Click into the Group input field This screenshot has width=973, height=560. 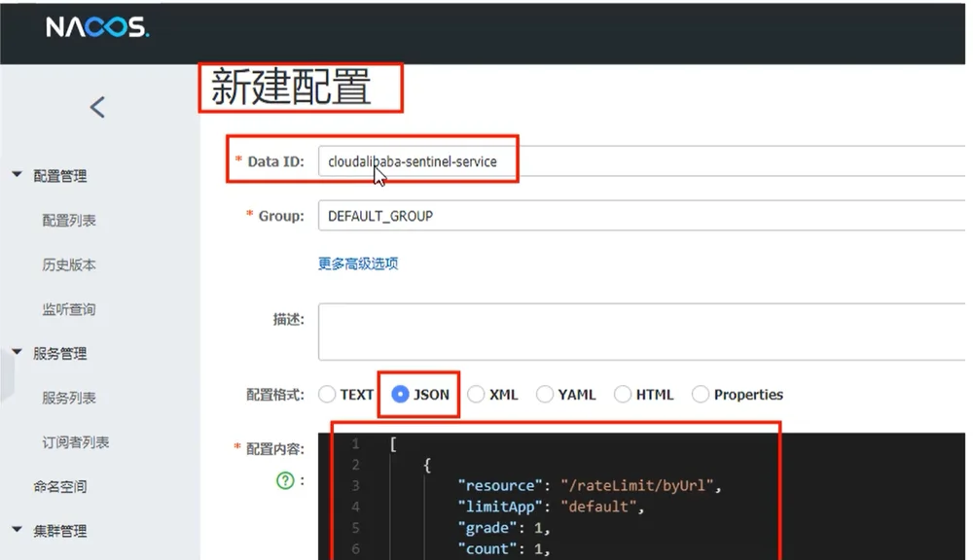641,215
